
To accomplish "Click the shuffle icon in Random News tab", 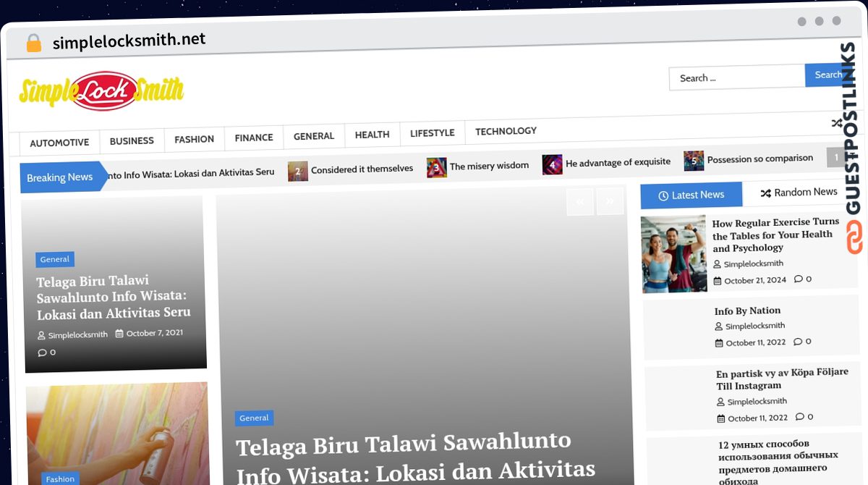I will [766, 193].
